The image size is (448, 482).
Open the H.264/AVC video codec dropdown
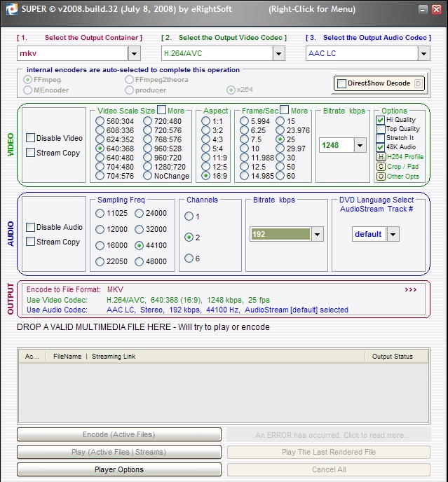[278, 53]
